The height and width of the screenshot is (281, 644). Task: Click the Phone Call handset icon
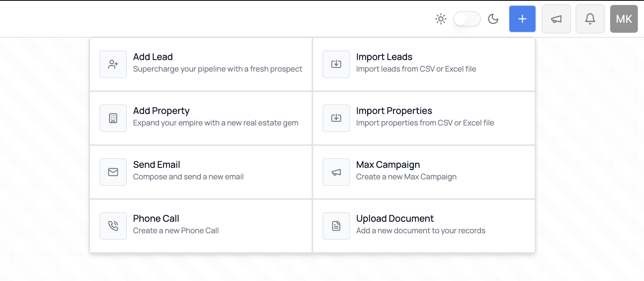[113, 226]
